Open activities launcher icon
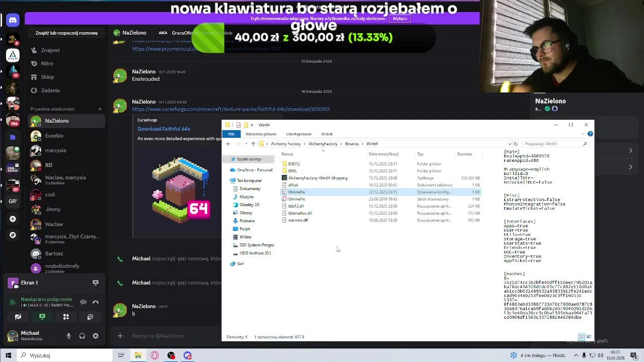 click(66, 317)
